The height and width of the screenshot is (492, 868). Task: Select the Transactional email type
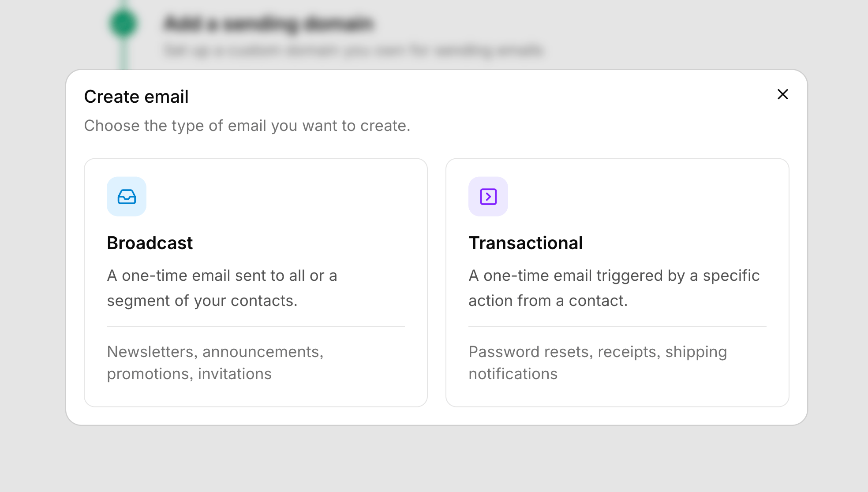[617, 282]
